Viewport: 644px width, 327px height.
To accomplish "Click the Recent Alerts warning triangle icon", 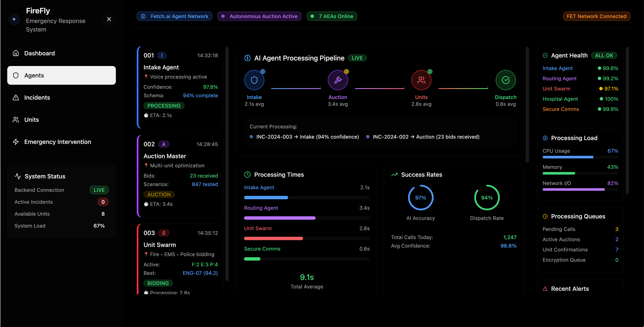I will tap(545, 289).
